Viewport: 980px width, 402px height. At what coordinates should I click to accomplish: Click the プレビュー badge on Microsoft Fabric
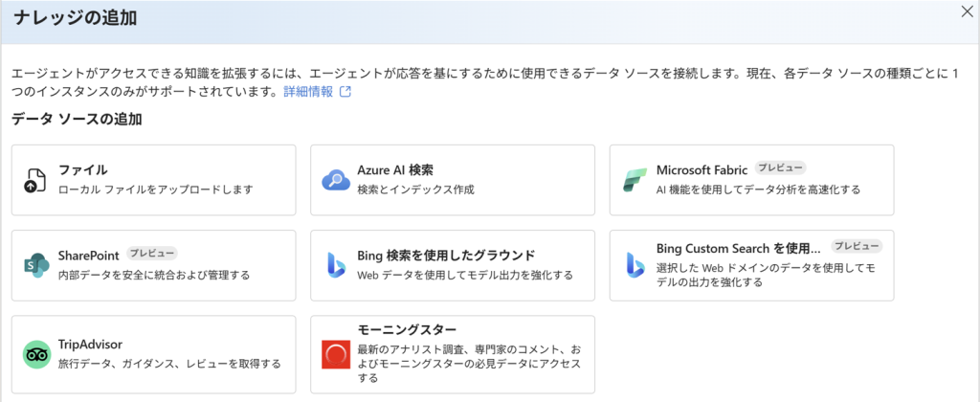click(780, 167)
